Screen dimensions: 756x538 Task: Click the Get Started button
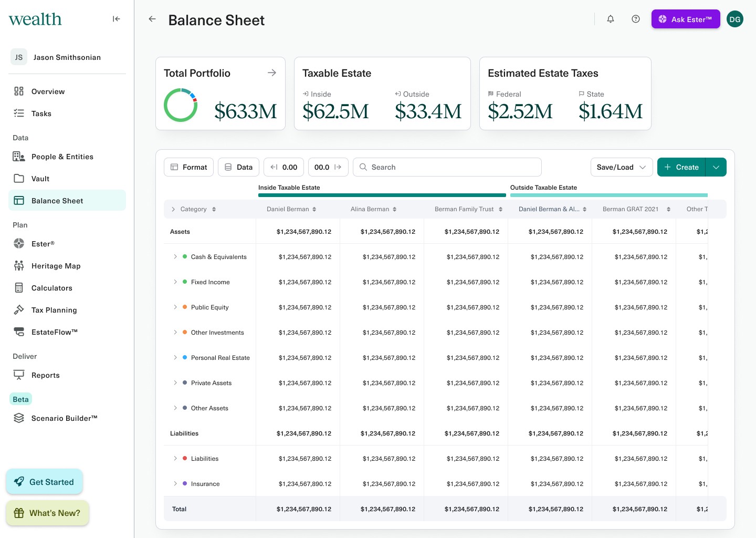(44, 482)
